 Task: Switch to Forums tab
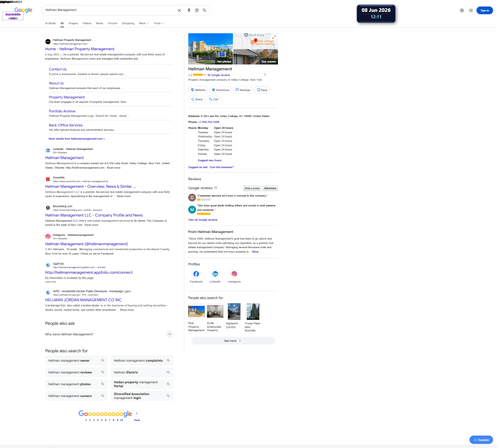(x=112, y=23)
